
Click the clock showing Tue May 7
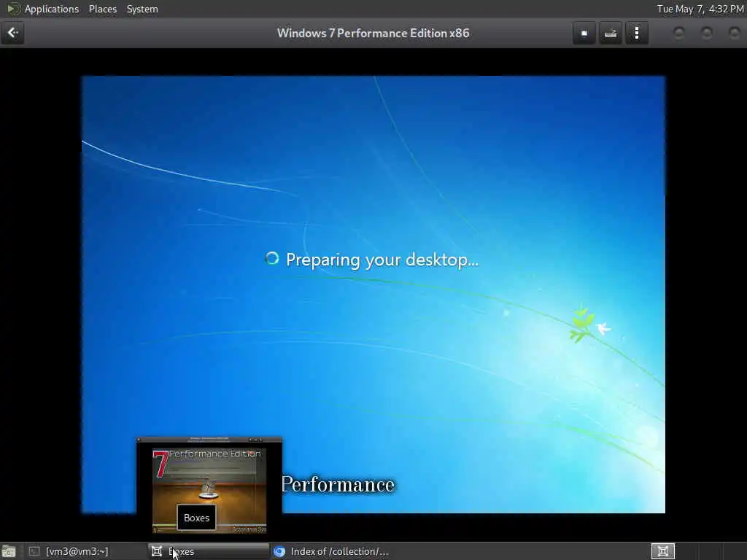coord(700,9)
